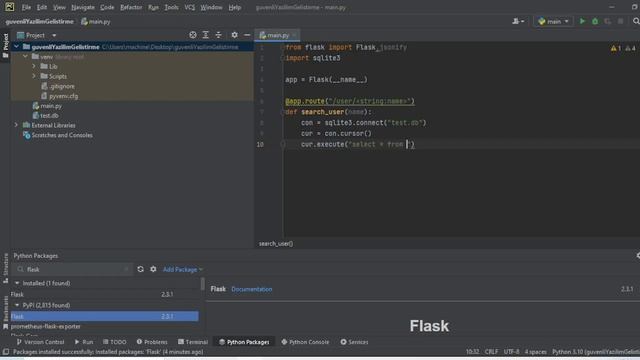Run the main configuration with the green play button
This screenshot has width=640, height=360.
coord(582,21)
